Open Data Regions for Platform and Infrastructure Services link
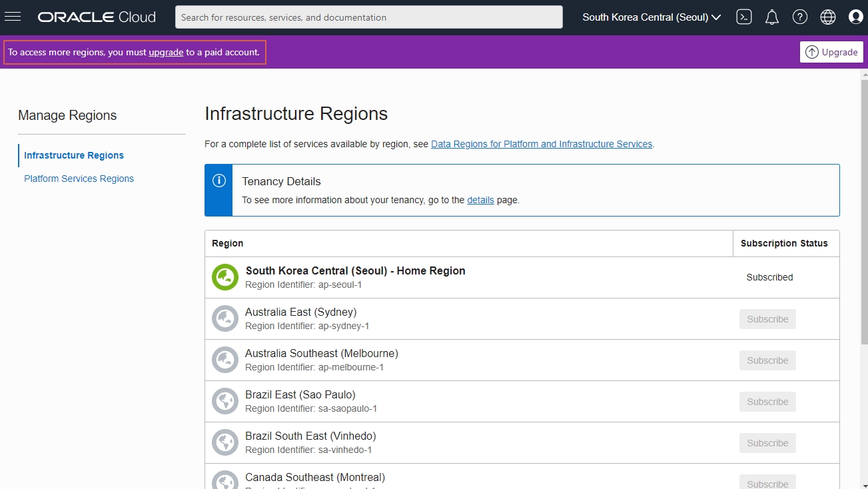 (x=542, y=144)
